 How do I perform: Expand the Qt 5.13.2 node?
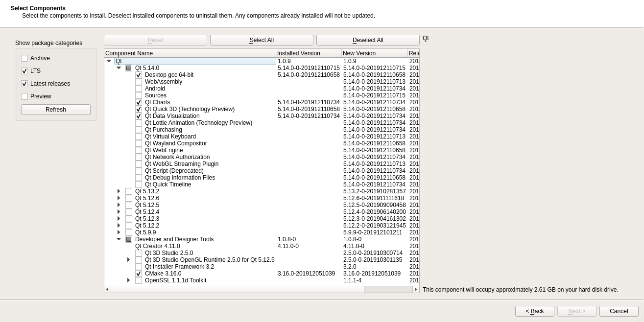pyautogui.click(x=119, y=191)
